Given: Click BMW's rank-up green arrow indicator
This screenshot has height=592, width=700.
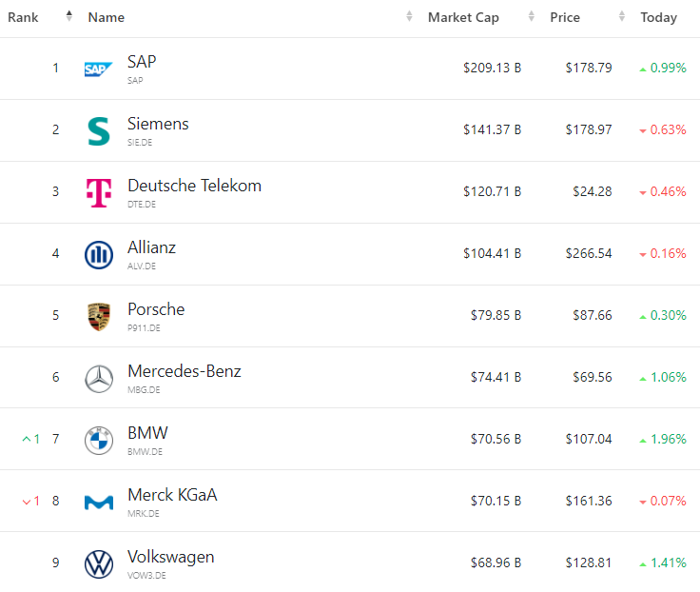Looking at the screenshot, I should tap(27, 439).
